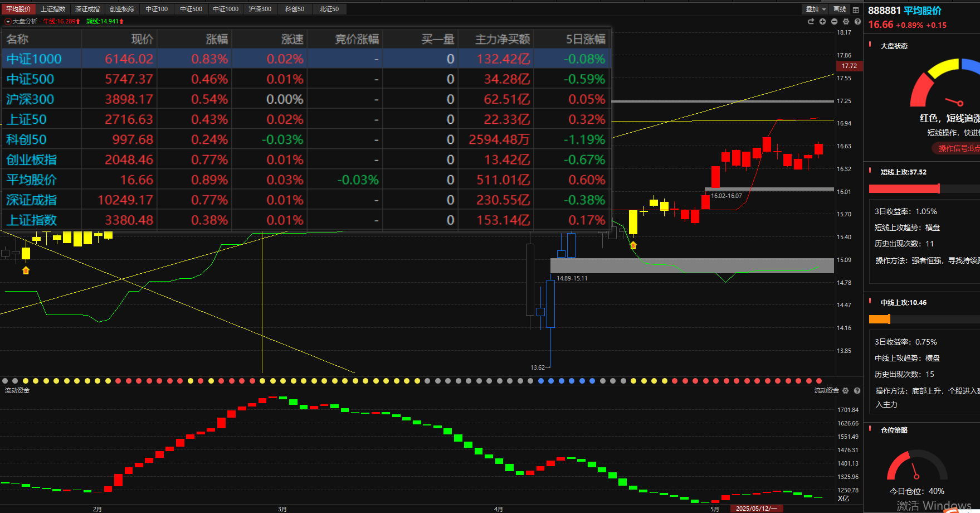Screen dimensions: 980x513
Task: Click the redo arrow icon on chart
Action: (x=811, y=21)
